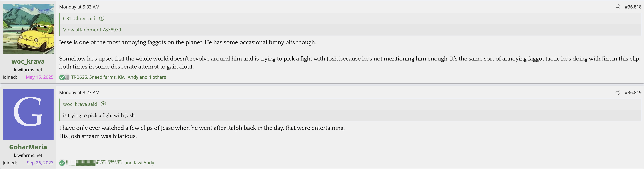
Task: Open Sneedifarms in reactions list
Action: pyautogui.click(x=102, y=77)
